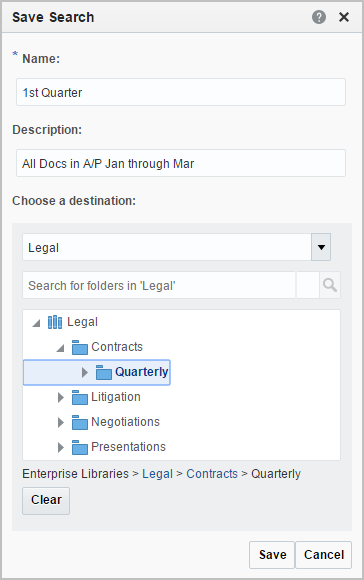Image resolution: width=364 pixels, height=580 pixels.
Task: Click the Negotiations folder icon
Action: [x=80, y=422]
